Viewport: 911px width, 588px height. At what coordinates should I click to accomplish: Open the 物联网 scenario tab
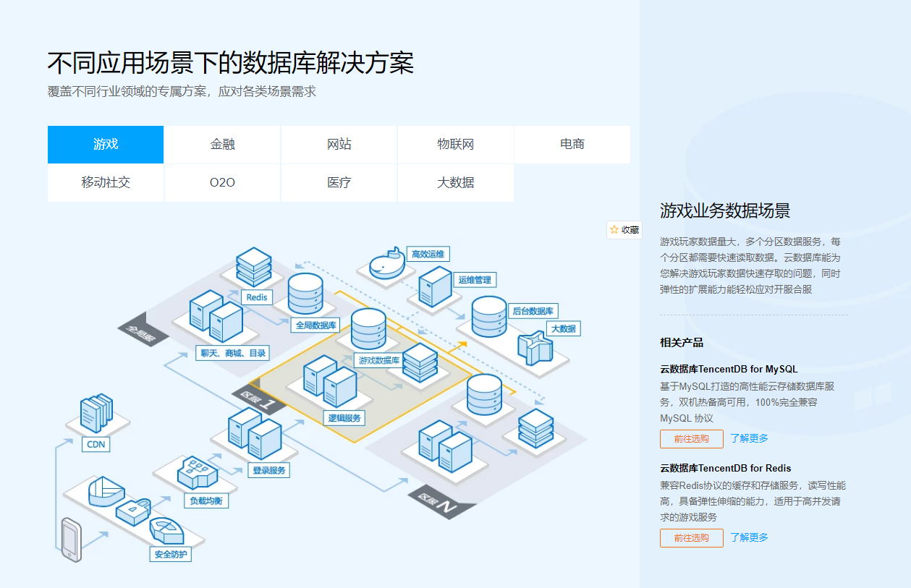(455, 144)
